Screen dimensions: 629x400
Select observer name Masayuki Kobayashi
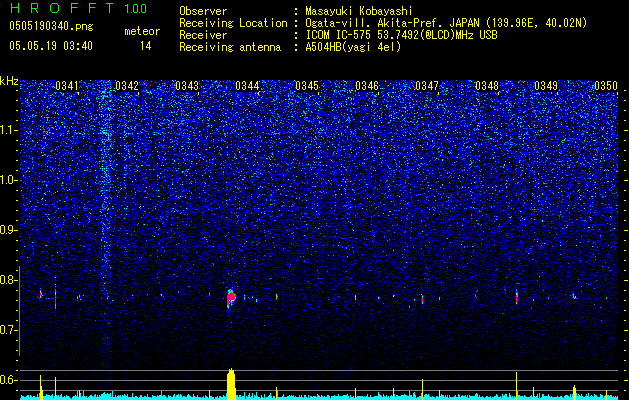pyautogui.click(x=358, y=11)
